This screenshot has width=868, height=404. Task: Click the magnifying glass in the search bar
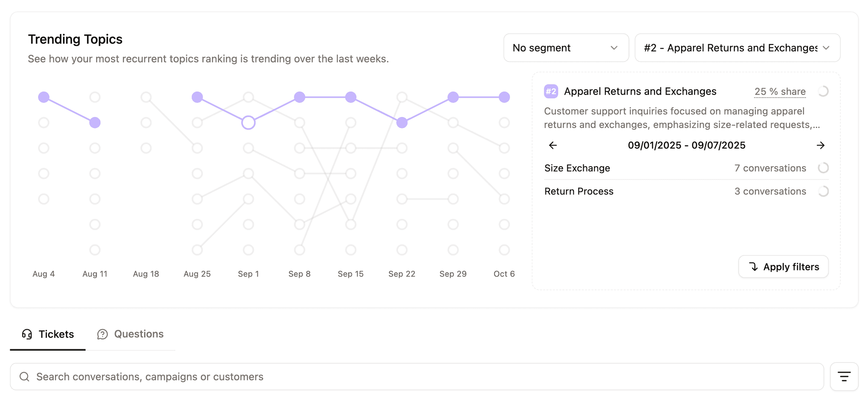(x=24, y=376)
